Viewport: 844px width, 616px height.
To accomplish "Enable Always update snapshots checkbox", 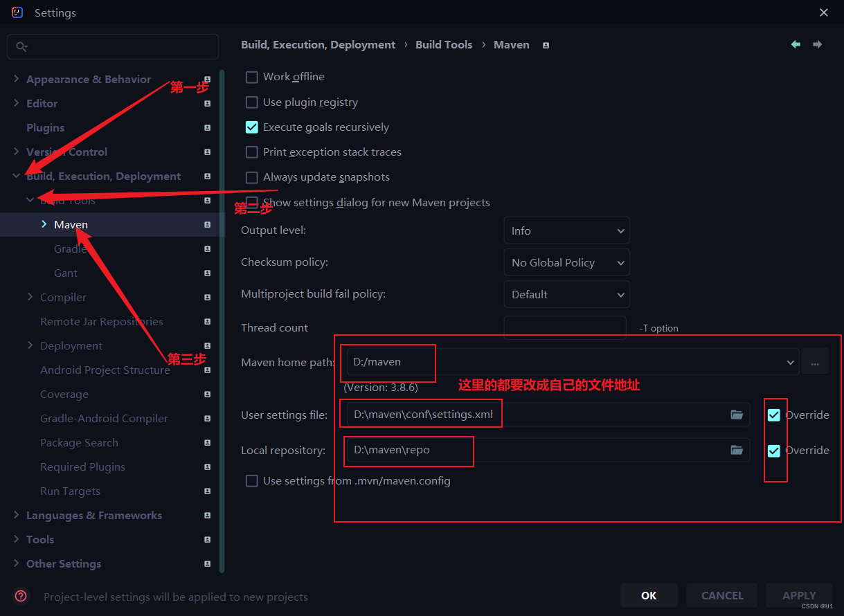I will tap(252, 177).
